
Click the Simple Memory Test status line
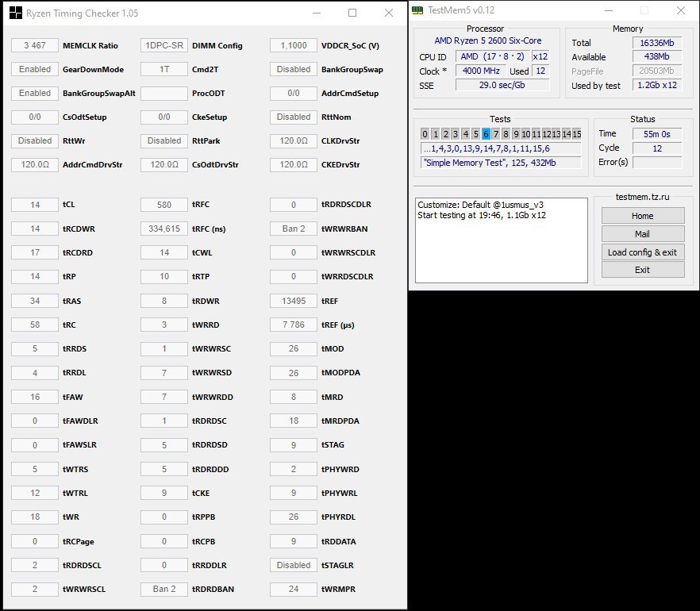click(x=501, y=163)
